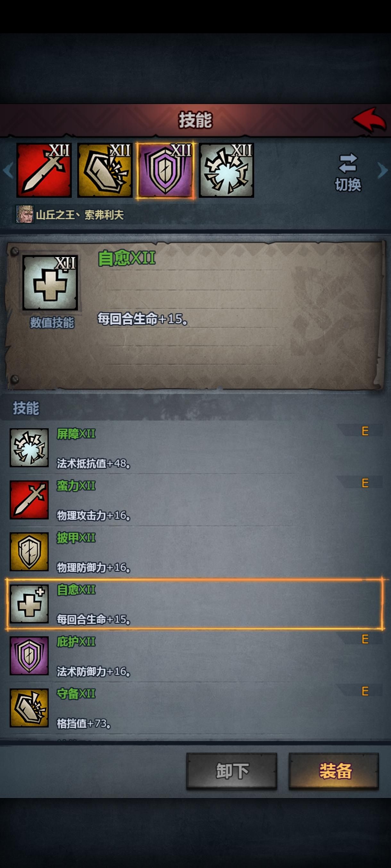Tap the large 自愈XII cross icon
Screen dimensions: 391x868
tap(50, 282)
